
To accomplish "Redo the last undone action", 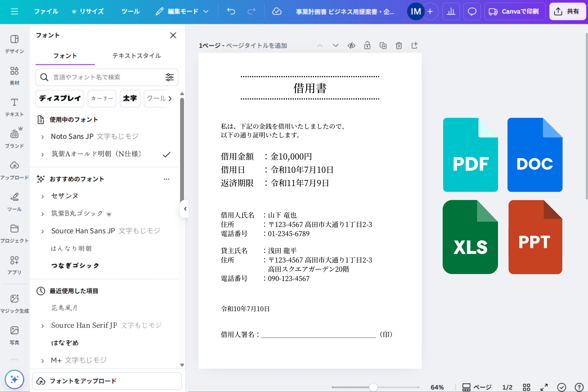I will pyautogui.click(x=252, y=12).
